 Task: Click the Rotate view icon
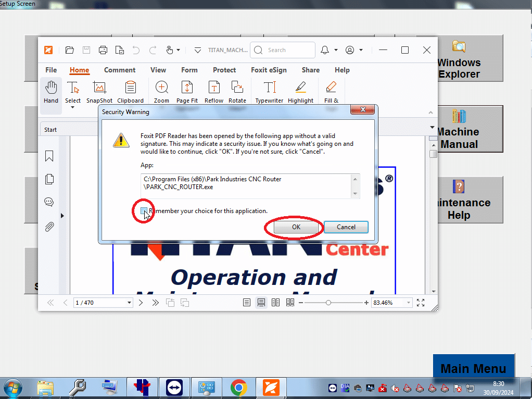[237, 91]
